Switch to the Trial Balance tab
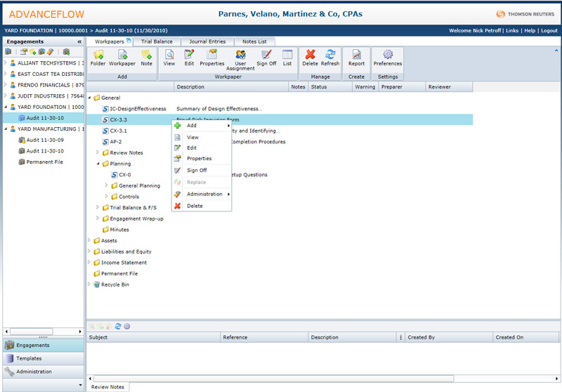 click(157, 41)
